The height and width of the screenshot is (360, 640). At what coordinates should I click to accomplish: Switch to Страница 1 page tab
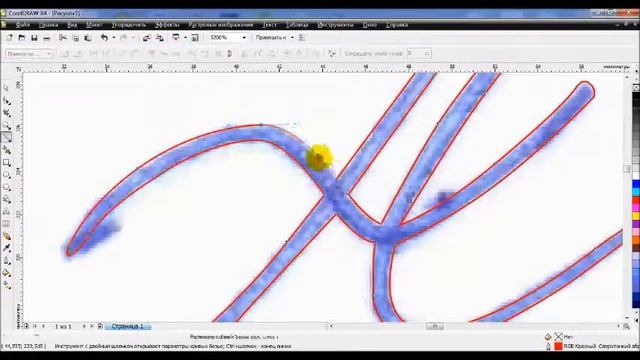pos(127,327)
